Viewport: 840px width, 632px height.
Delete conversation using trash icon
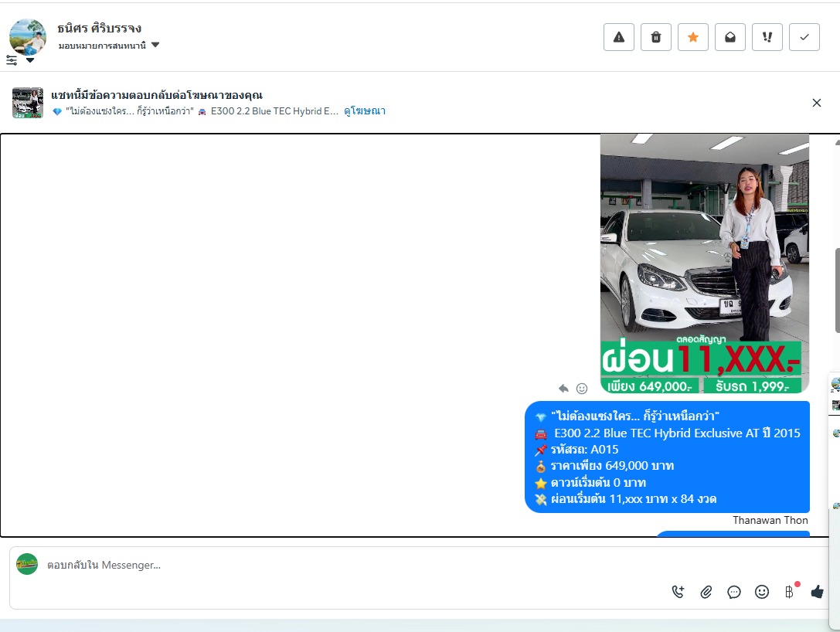(x=656, y=37)
